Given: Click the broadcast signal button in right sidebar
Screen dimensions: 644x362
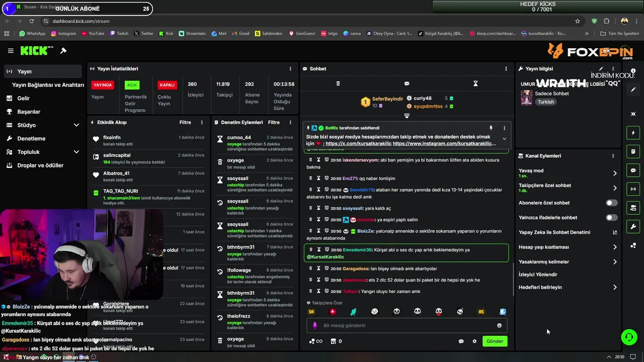Looking at the screenshot, I should [633, 189].
